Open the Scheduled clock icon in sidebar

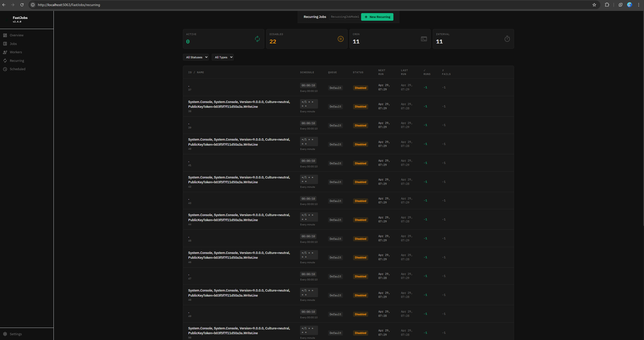coord(5,69)
